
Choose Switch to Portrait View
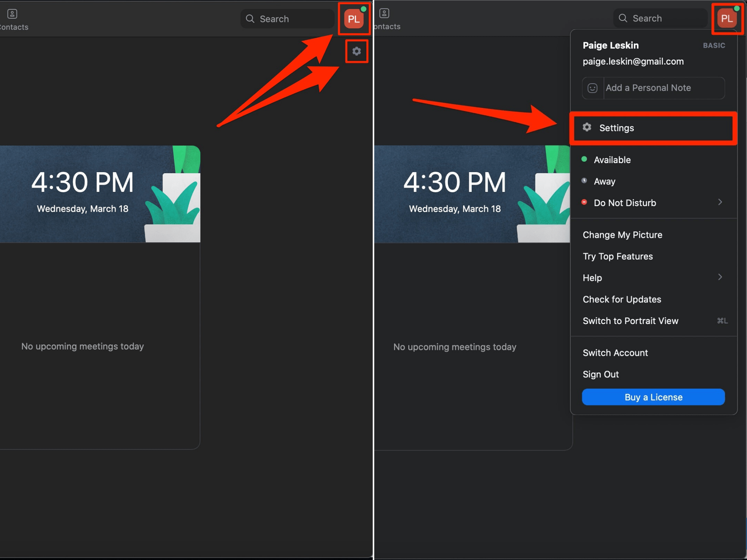[x=630, y=321]
